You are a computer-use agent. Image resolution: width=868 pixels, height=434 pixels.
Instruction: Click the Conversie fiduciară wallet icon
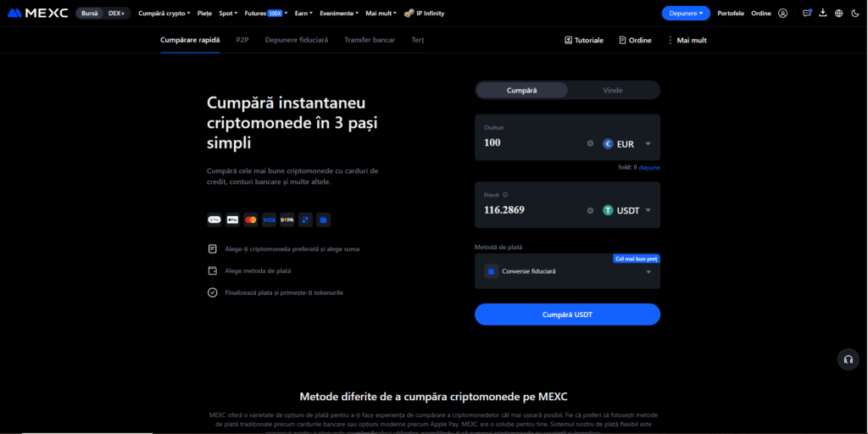tap(491, 271)
